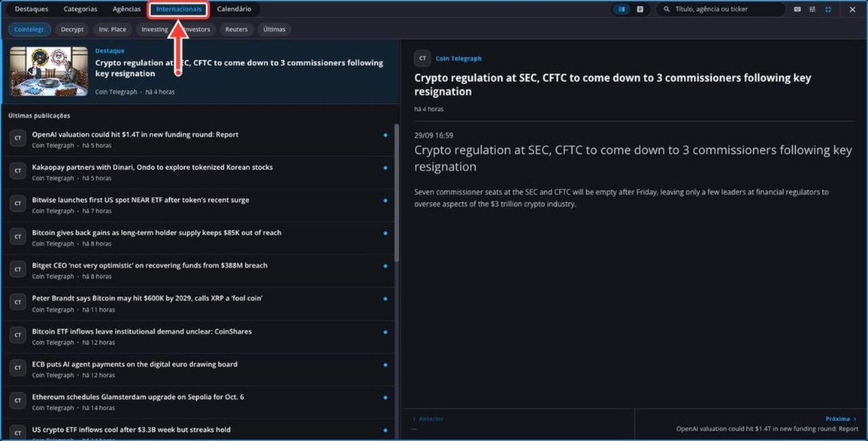Go to the Próxima article

[841, 419]
